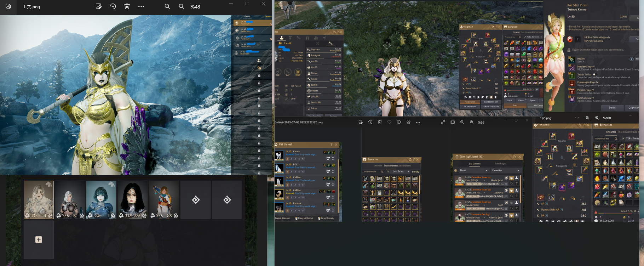Open edit tool in the 2023-07-05 screenshot window
The image size is (644, 266).
click(361, 122)
